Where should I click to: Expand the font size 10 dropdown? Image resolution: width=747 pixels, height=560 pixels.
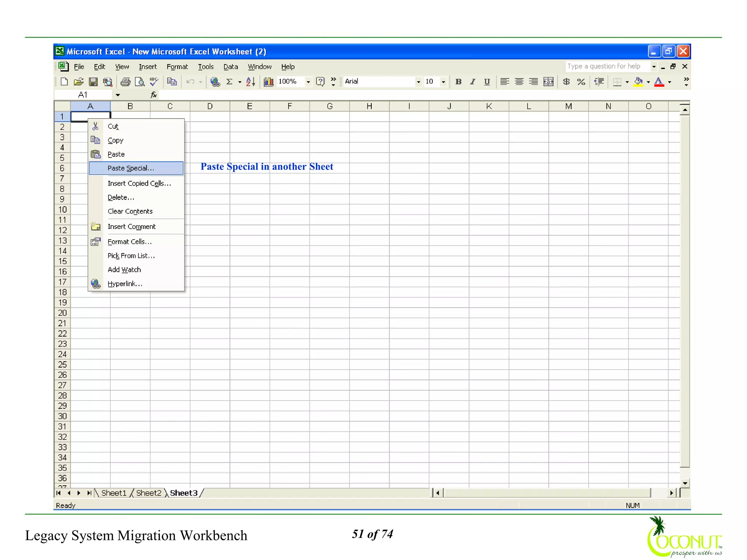click(x=444, y=82)
